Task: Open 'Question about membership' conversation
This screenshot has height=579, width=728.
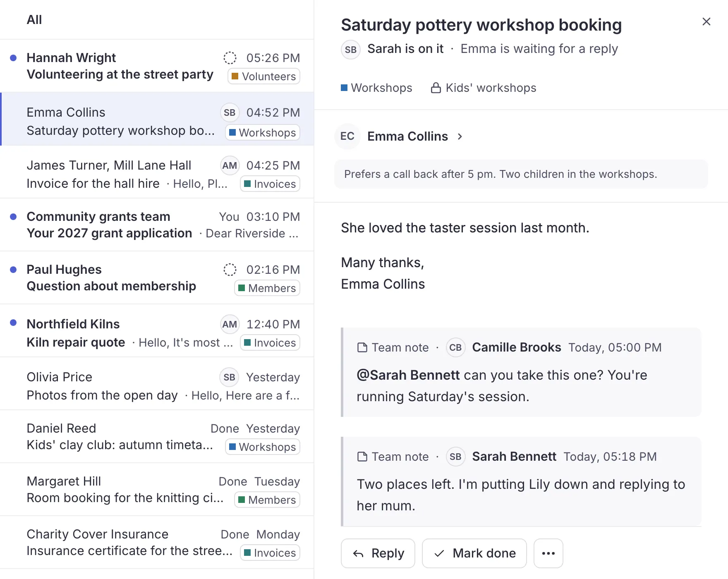Action: tap(157, 278)
